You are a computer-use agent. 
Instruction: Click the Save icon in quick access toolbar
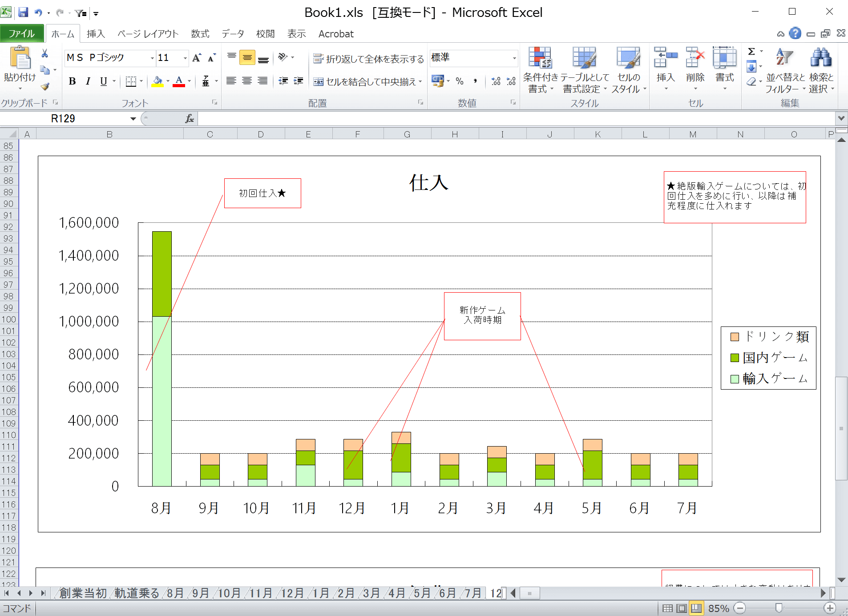coord(23,12)
